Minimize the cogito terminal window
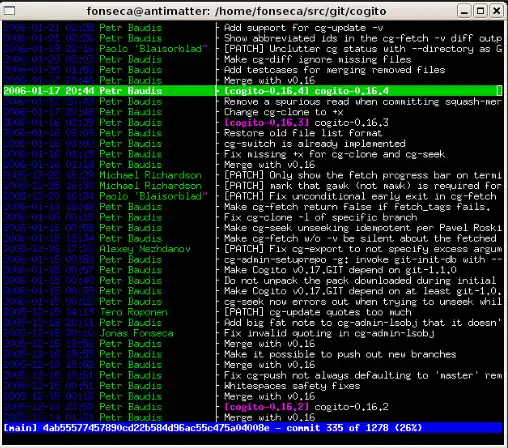 [464, 11]
